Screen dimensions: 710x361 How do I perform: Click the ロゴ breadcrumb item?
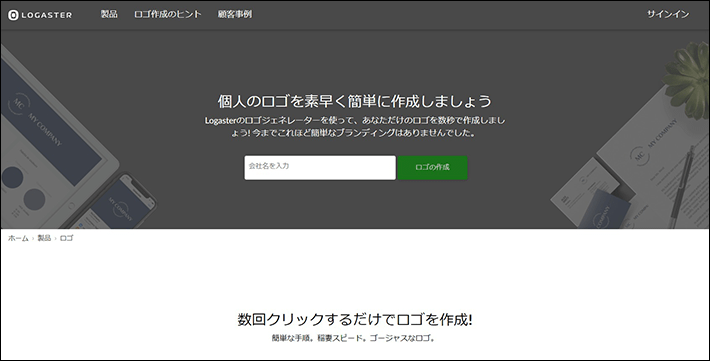click(x=66, y=238)
